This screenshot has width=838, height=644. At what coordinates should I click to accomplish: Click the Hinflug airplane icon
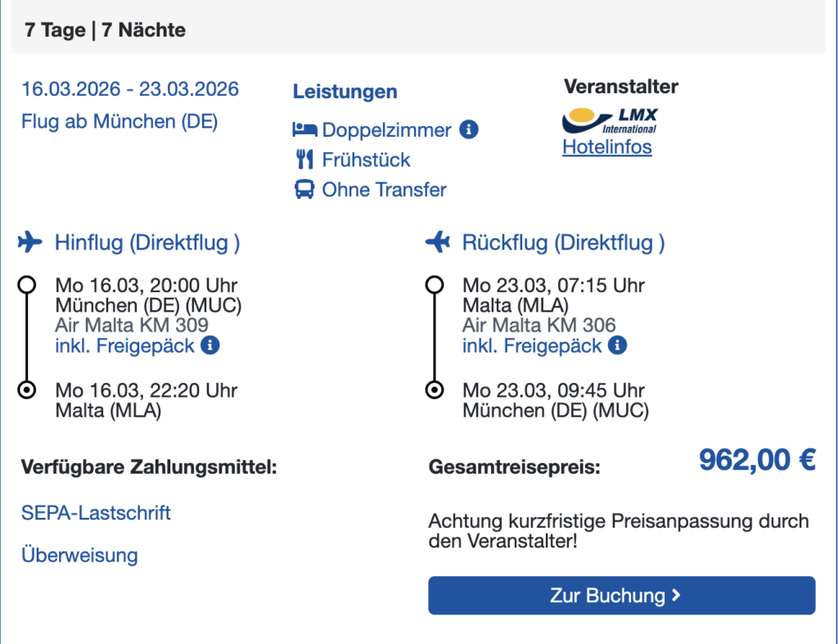pos(30,241)
